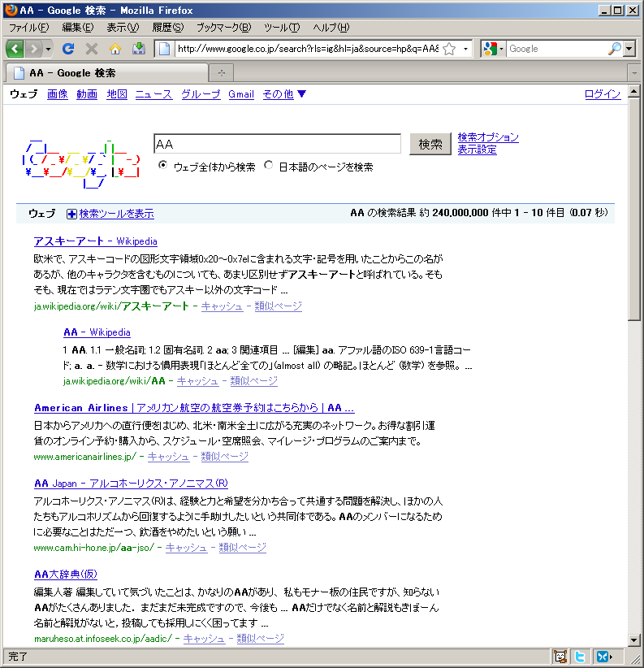This screenshot has height=668, width=644.
Task: Open the 表示(V) menu
Action: click(123, 28)
